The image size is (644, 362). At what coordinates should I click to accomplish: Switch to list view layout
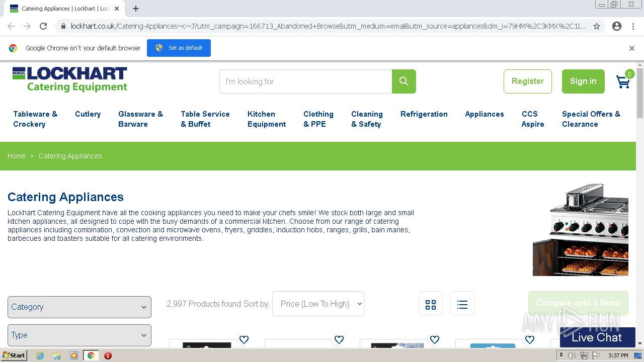coord(462,304)
